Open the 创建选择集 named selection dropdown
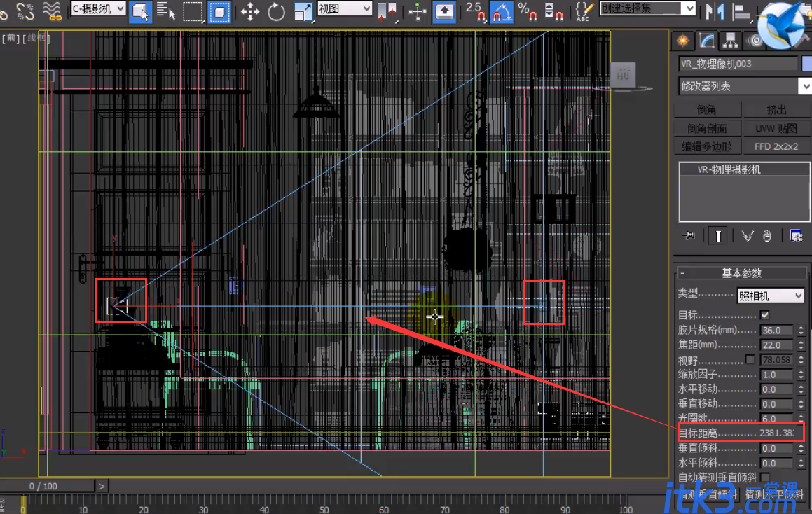The width and height of the screenshot is (812, 514). coord(647,8)
